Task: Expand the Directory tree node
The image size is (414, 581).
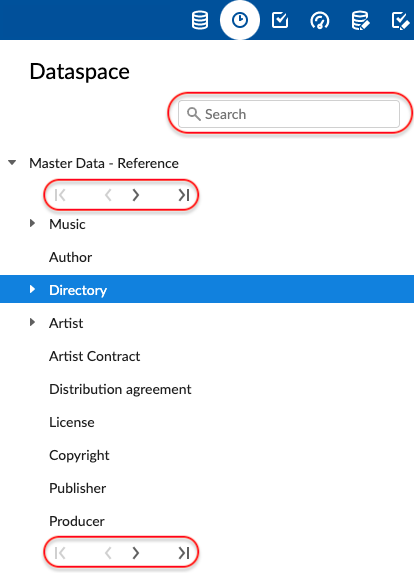Action: [33, 289]
